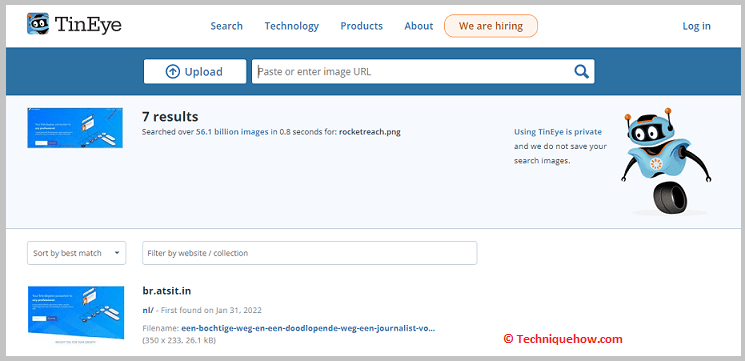Click the Upload button
This screenshot has width=745, height=361.
tap(195, 72)
